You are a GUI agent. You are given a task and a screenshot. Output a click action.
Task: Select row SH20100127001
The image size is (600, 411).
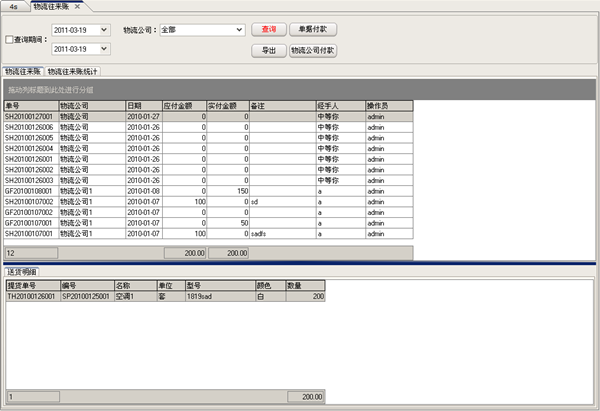(30, 115)
